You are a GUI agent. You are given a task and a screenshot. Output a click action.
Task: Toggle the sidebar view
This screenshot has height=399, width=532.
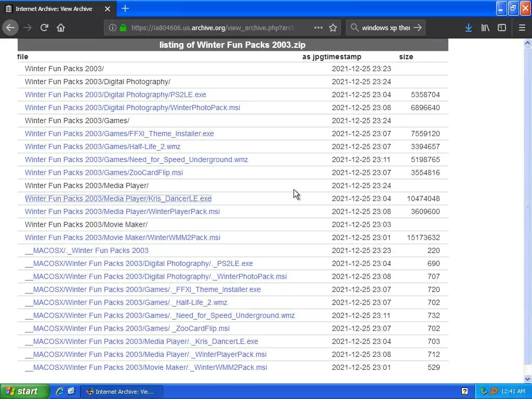502,28
